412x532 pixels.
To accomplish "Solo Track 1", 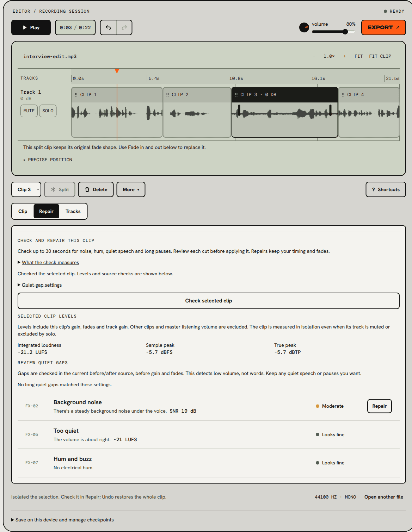I will 48,111.
